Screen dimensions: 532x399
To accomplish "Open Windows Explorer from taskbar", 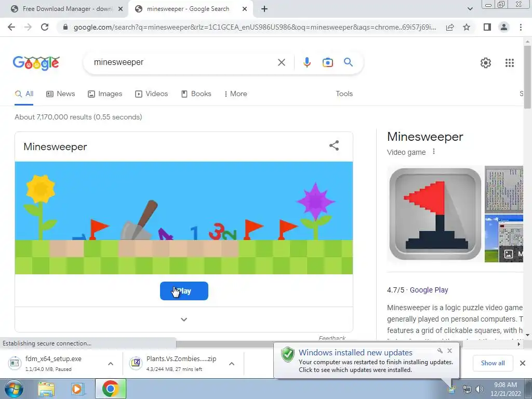I will (46, 389).
